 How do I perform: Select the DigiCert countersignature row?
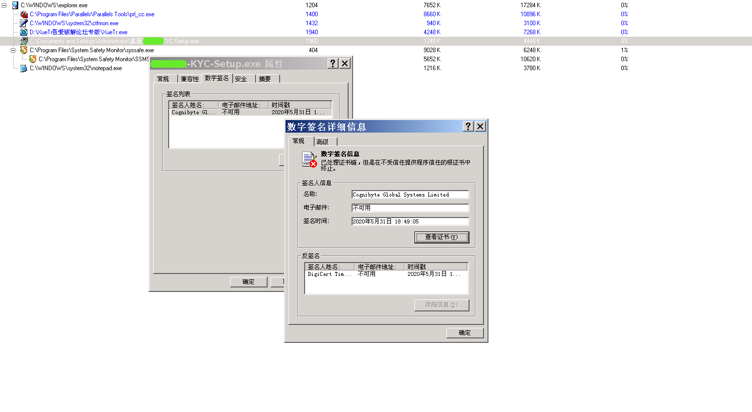tap(386, 274)
